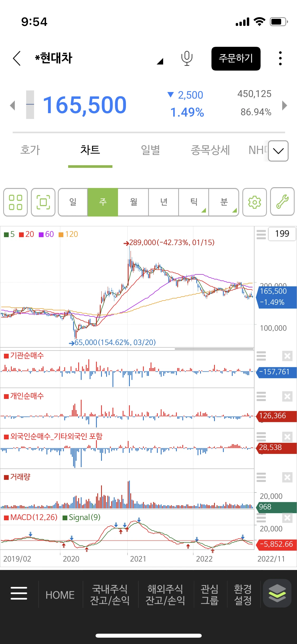
Task: Open the 종목상세 tab
Action: coord(210,150)
